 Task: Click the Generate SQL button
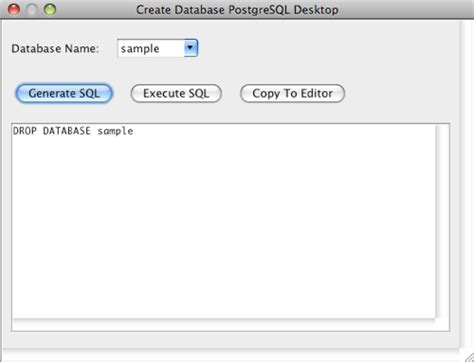click(64, 93)
